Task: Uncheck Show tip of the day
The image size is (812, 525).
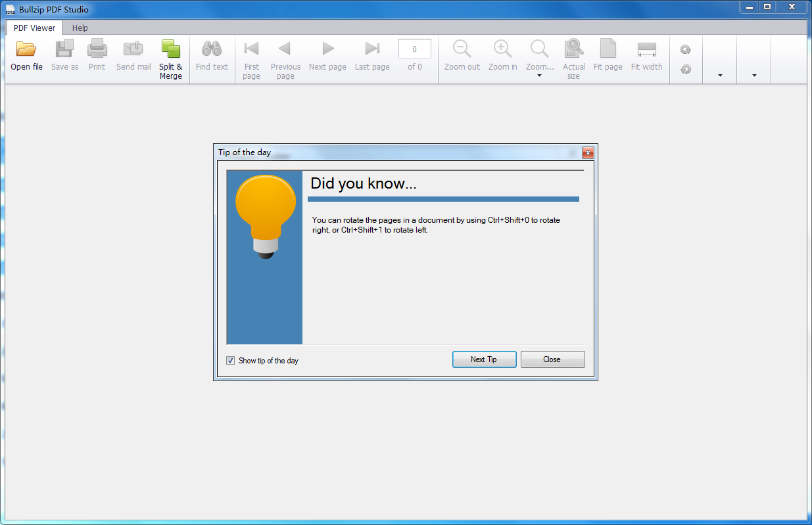Action: tap(230, 360)
